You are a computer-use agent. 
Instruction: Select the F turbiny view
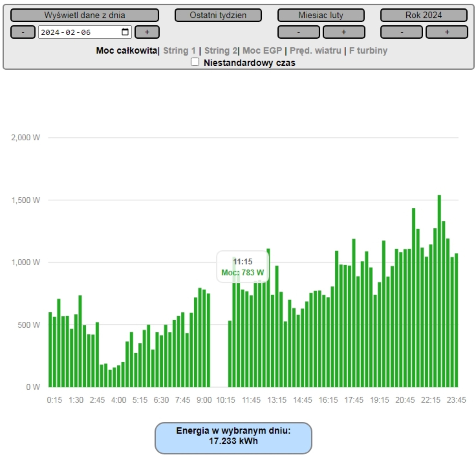368,51
